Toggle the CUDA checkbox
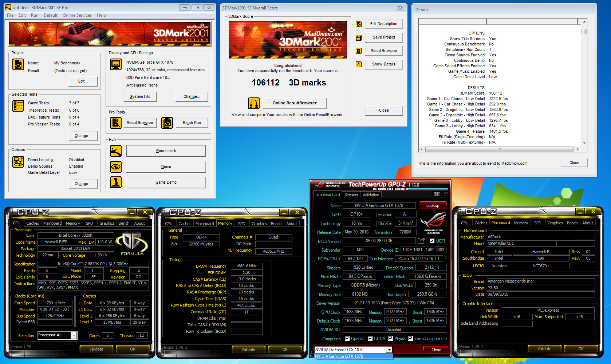Screen dimensions: 611x364 (370, 339)
